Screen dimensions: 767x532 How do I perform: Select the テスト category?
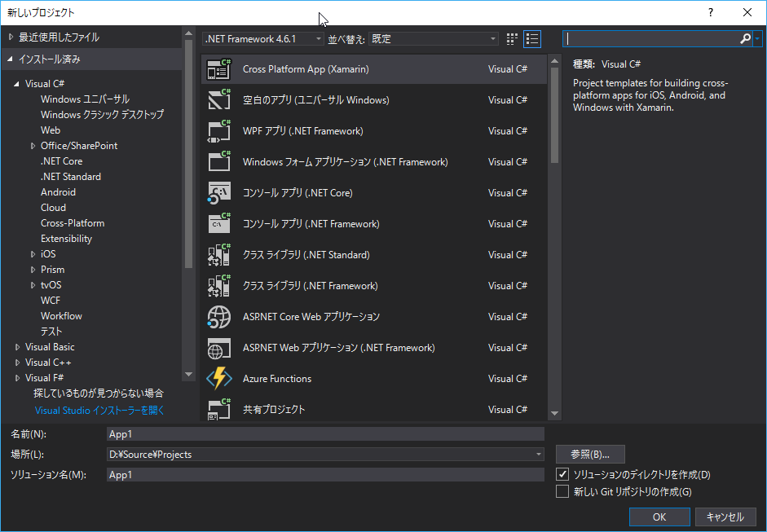pyautogui.click(x=51, y=332)
